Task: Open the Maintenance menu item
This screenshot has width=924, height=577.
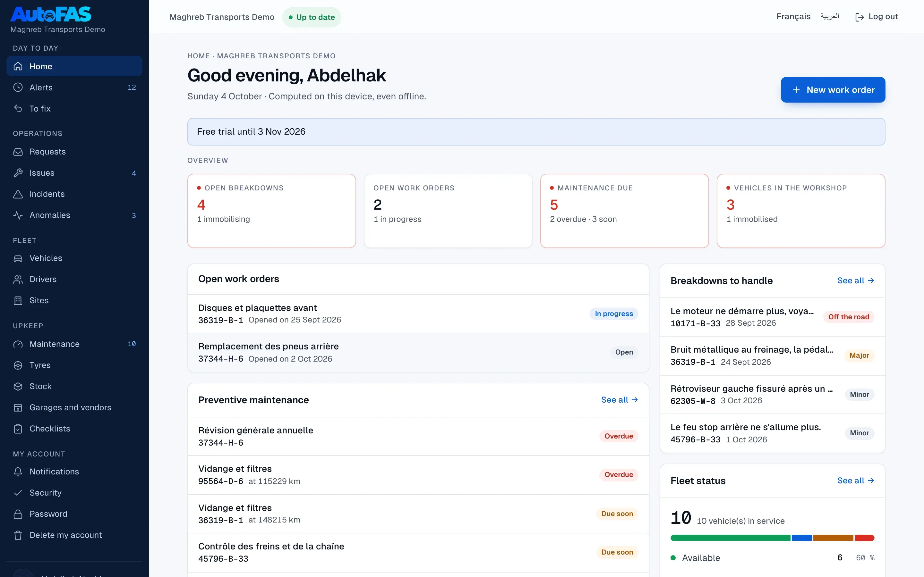Action: click(74, 344)
